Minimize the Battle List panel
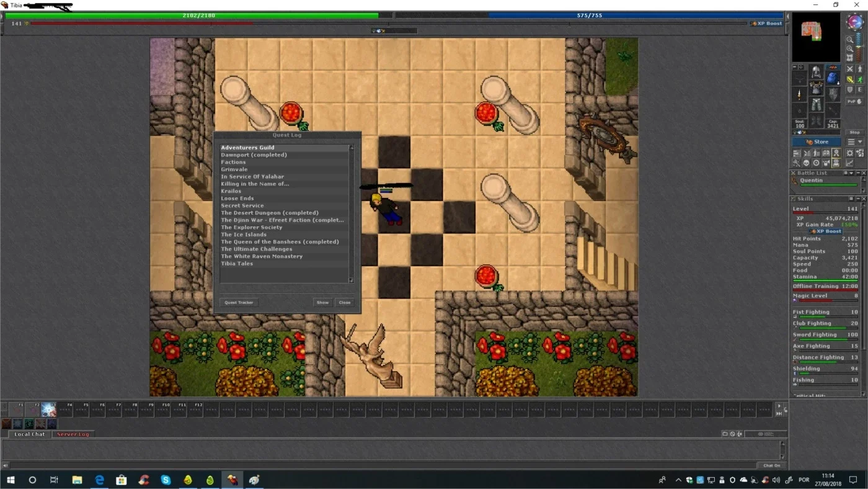The width and height of the screenshot is (868, 489). [x=858, y=173]
